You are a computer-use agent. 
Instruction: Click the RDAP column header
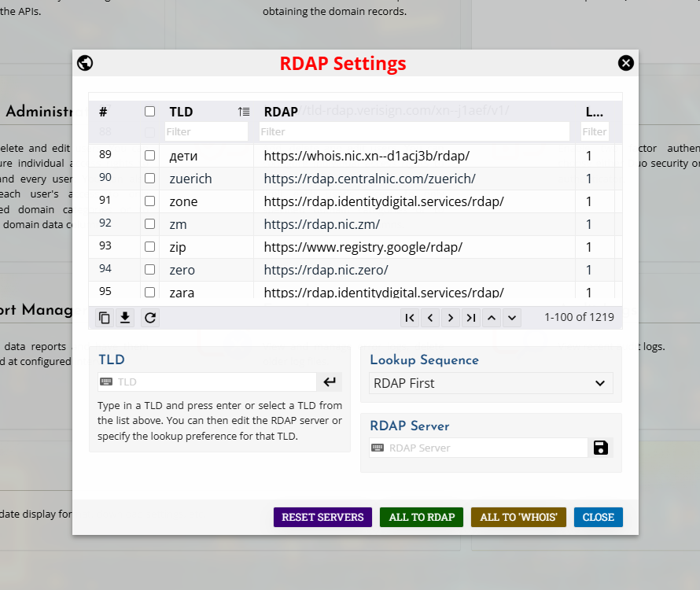(x=280, y=112)
